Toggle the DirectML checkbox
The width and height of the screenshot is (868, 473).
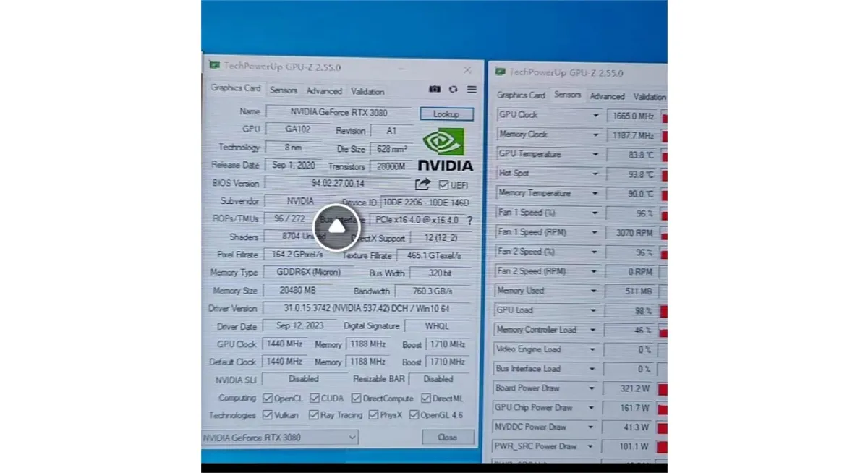426,399
